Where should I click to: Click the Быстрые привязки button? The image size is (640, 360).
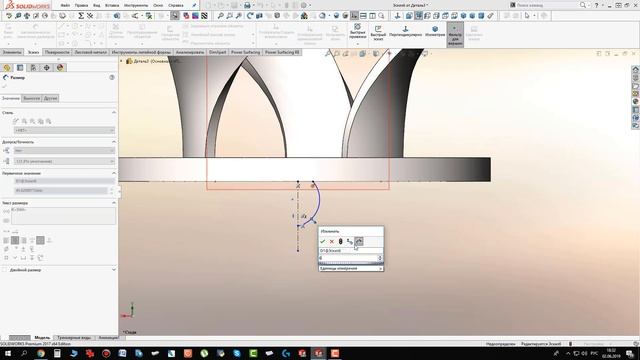358,33
